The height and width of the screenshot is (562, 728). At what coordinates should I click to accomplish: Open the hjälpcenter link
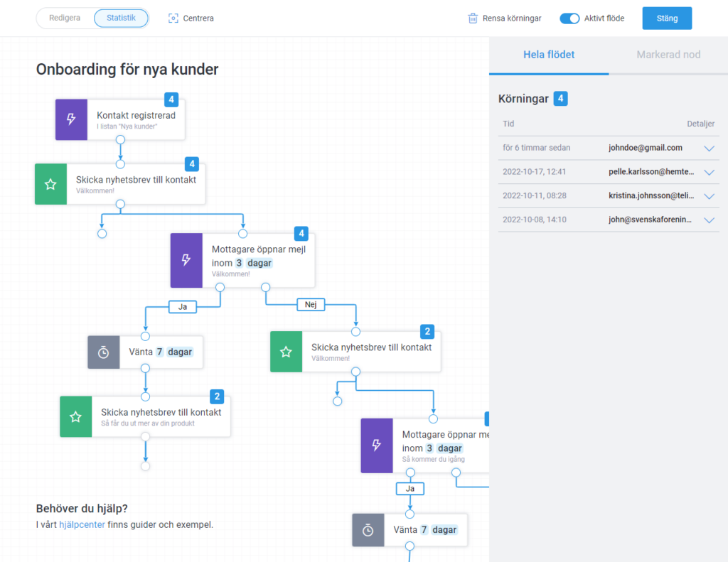pos(82,525)
